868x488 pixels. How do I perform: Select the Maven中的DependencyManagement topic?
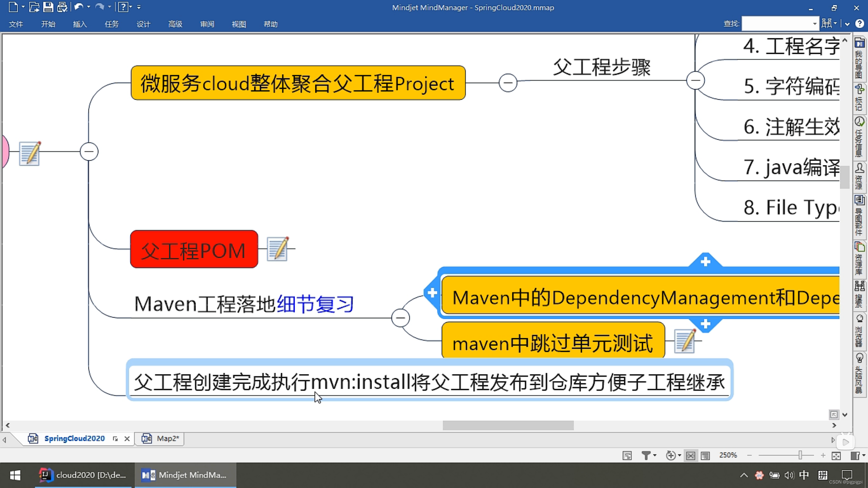coord(641,296)
